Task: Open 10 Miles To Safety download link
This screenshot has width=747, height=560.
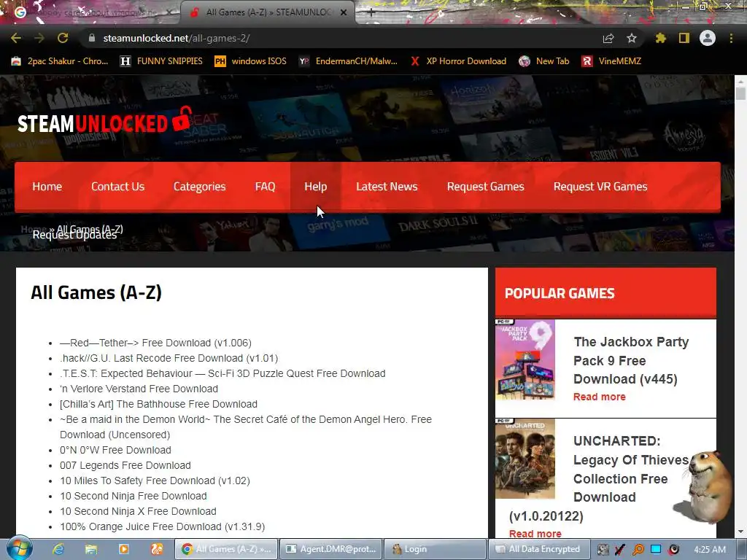Action: [155, 481]
